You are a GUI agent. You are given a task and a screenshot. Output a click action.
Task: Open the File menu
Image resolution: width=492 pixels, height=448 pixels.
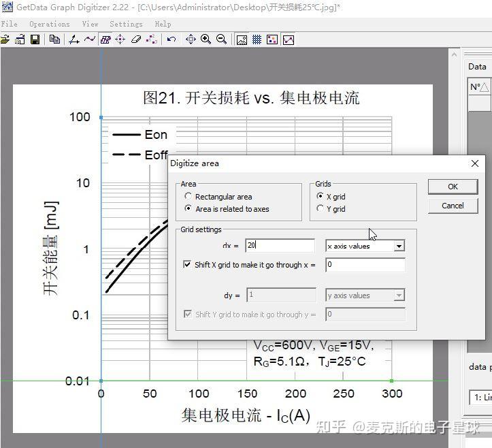click(x=9, y=24)
